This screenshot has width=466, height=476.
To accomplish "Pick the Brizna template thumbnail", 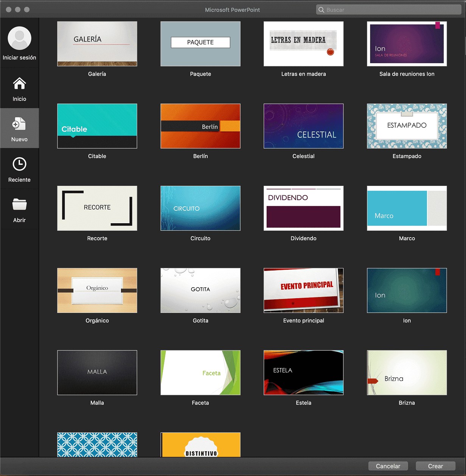I will tap(407, 373).
